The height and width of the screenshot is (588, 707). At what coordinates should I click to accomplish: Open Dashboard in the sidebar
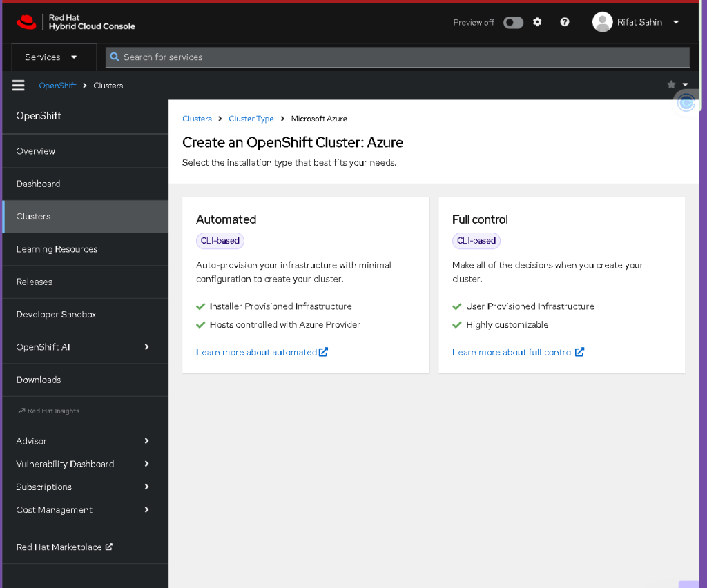coord(85,184)
